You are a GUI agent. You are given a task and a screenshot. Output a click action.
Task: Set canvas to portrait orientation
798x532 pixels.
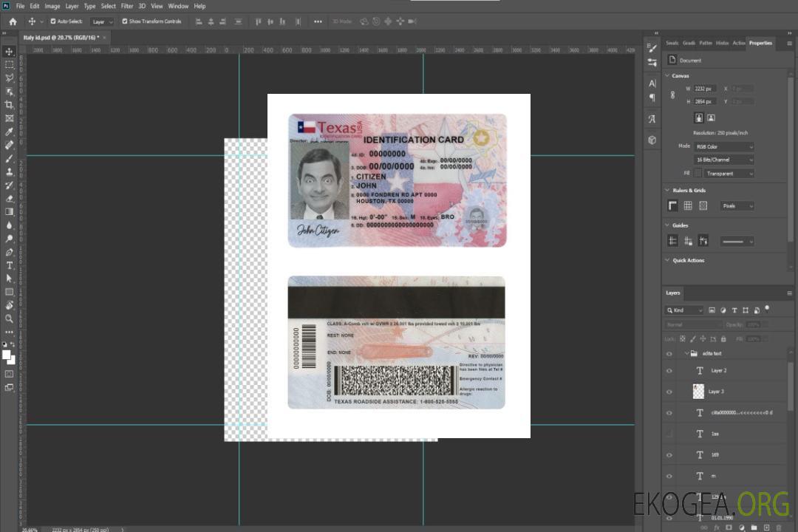699,117
